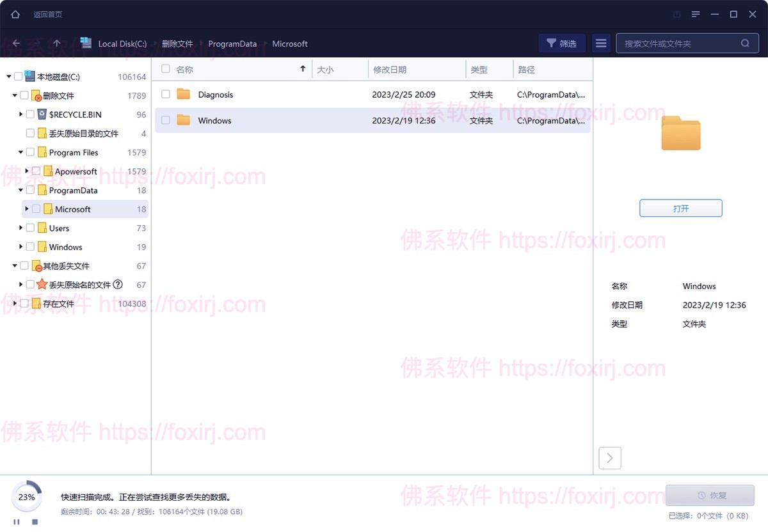Stop the running scan
Screen dimensions: 768x532
35,522
